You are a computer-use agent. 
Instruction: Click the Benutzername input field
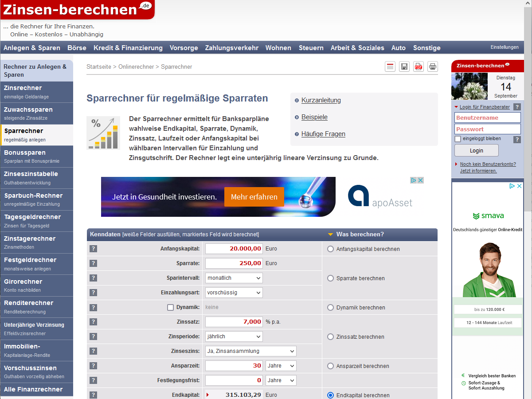(x=487, y=117)
